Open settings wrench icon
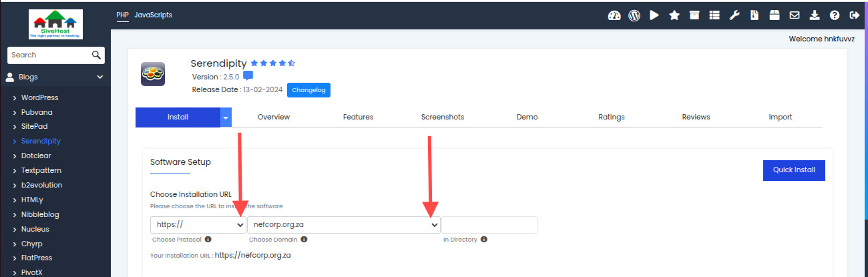 coord(734,15)
